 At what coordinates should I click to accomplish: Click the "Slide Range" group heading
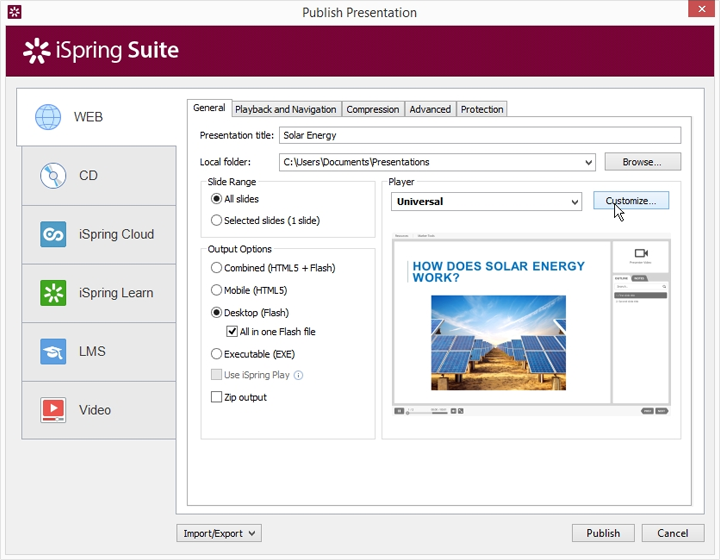click(x=232, y=182)
